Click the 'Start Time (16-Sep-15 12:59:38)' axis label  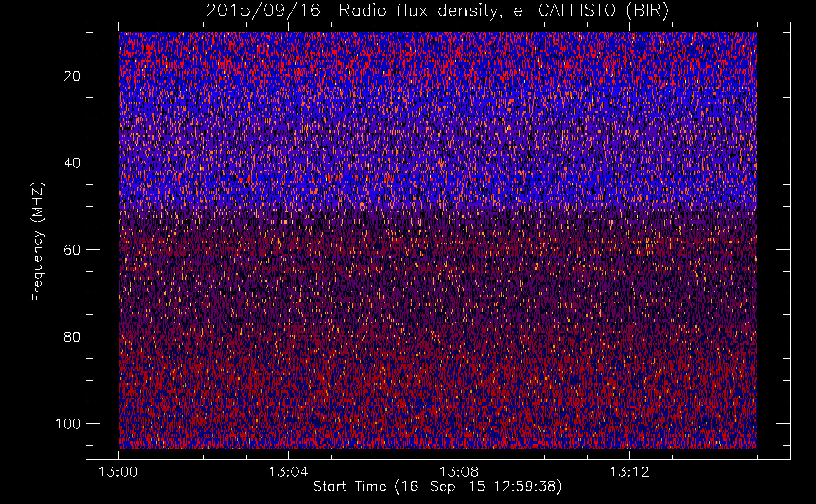click(x=437, y=487)
